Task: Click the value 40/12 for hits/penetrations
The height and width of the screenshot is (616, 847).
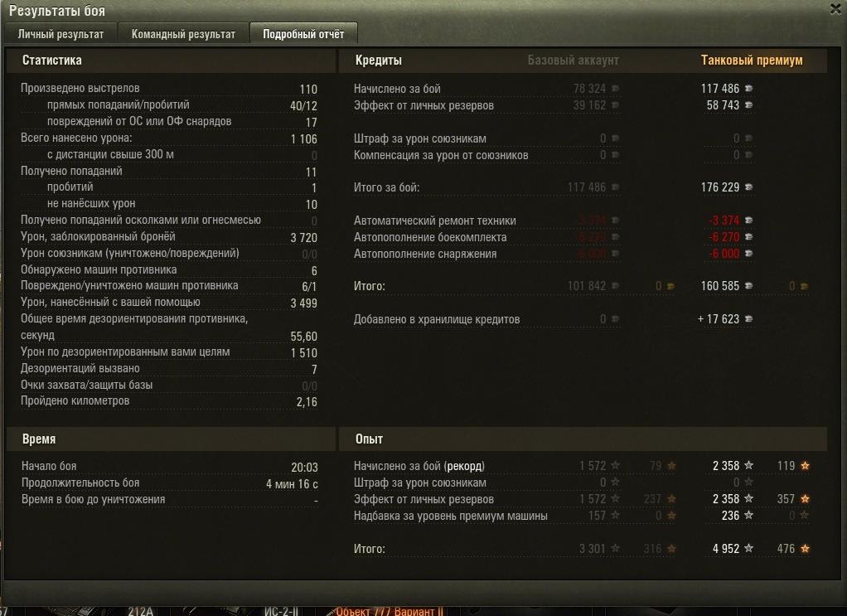Action: pyautogui.click(x=303, y=106)
